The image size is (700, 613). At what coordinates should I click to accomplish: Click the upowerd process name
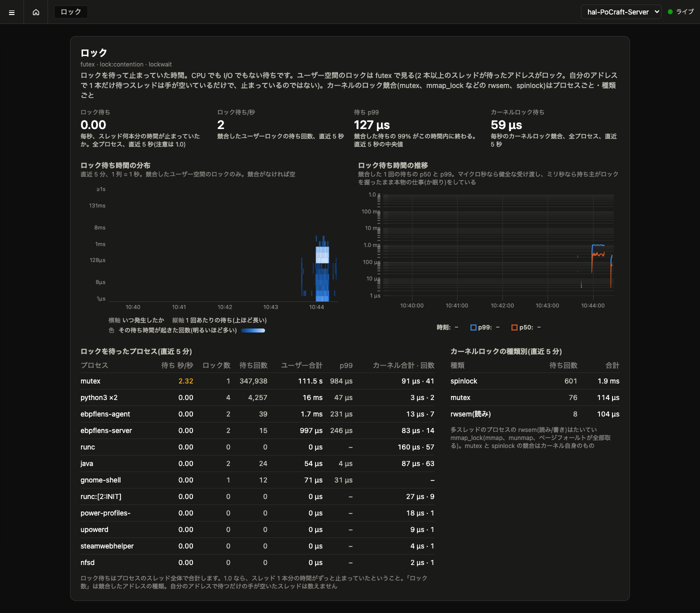94,529
